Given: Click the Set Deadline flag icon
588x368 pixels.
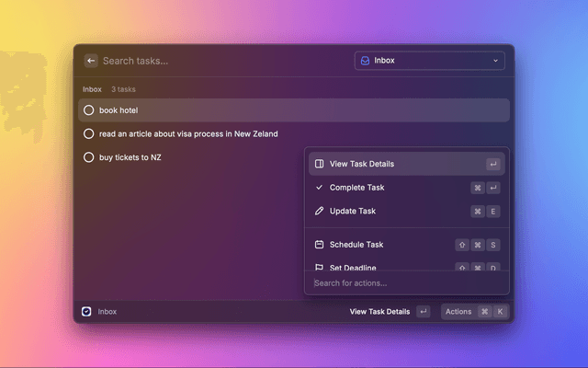Looking at the screenshot, I should pyautogui.click(x=319, y=267).
